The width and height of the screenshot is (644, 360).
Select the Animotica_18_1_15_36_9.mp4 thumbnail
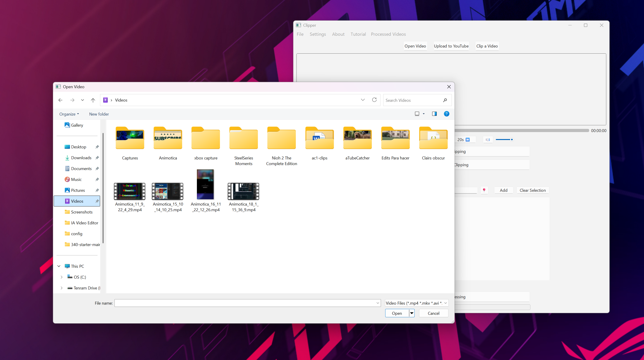tap(243, 192)
